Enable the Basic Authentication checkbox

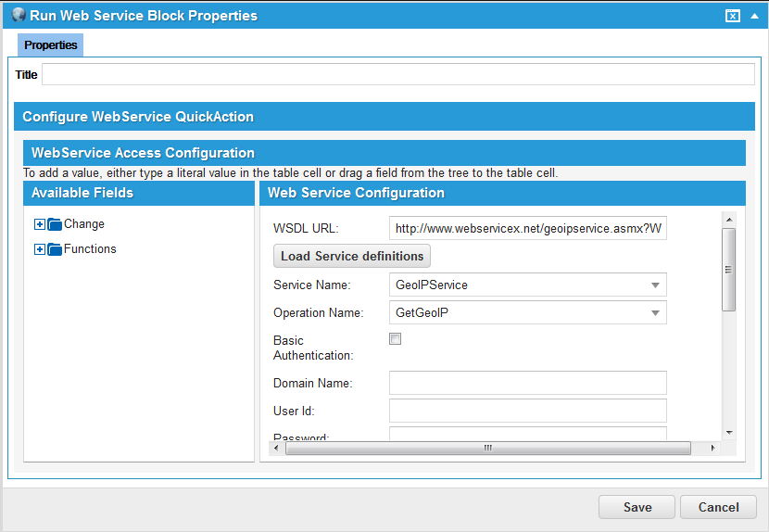point(396,339)
